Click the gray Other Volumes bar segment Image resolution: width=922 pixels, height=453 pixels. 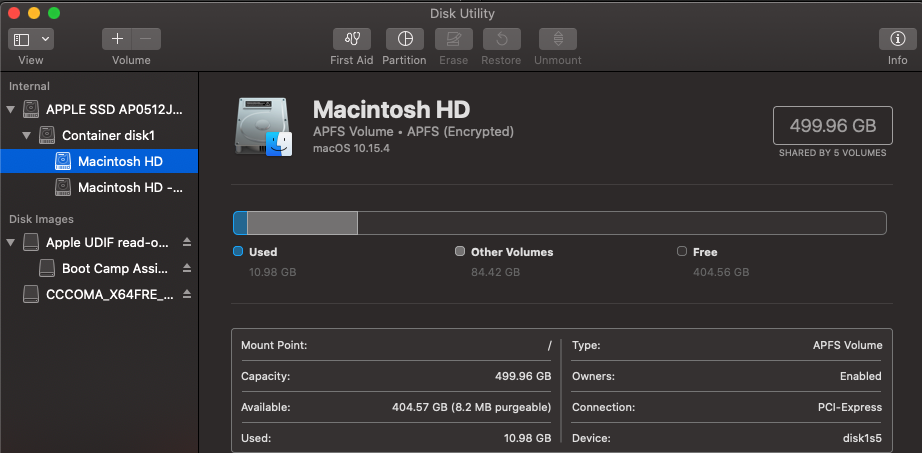tap(302, 223)
